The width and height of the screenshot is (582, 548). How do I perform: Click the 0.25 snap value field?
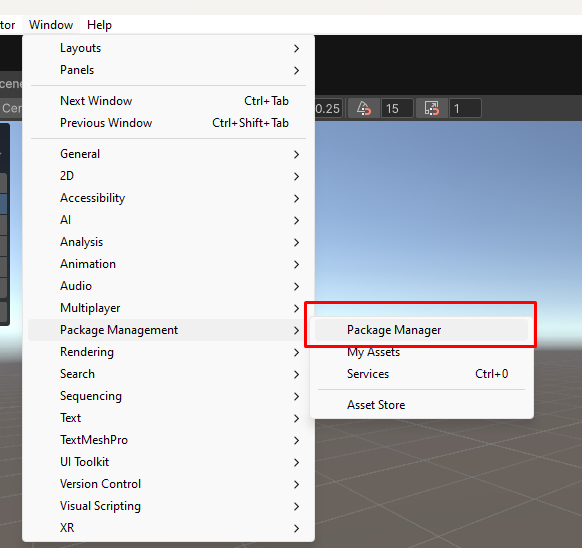(x=328, y=108)
